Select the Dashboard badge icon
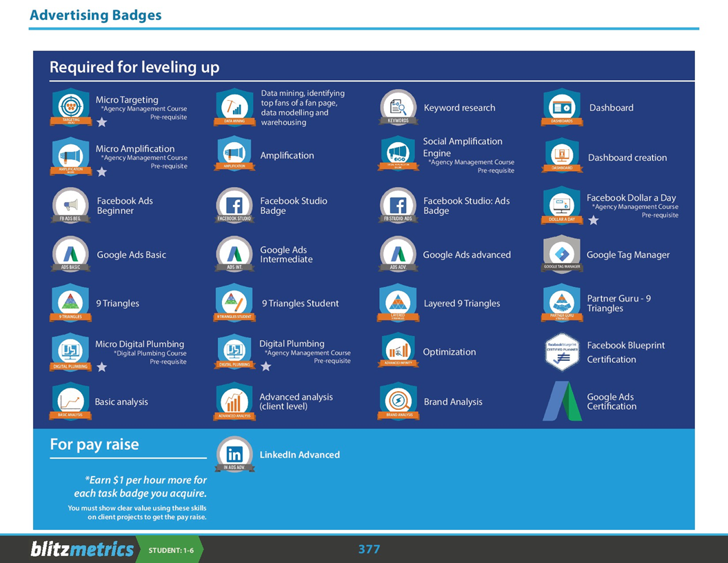The image size is (728, 563). (562, 107)
